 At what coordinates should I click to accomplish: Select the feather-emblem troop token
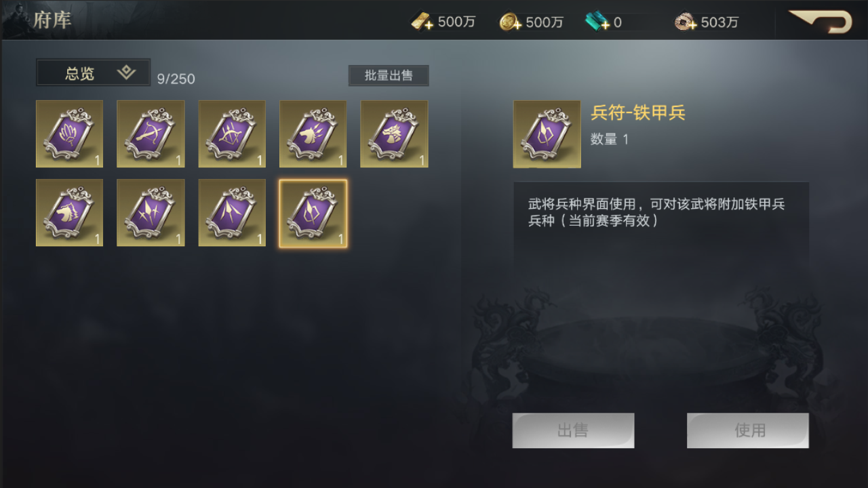click(x=69, y=134)
